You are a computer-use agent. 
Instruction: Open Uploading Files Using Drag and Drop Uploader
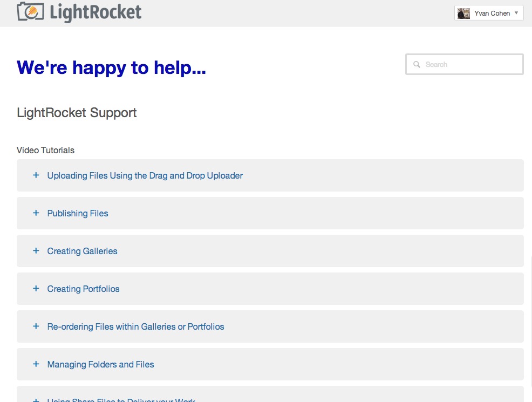tap(145, 175)
